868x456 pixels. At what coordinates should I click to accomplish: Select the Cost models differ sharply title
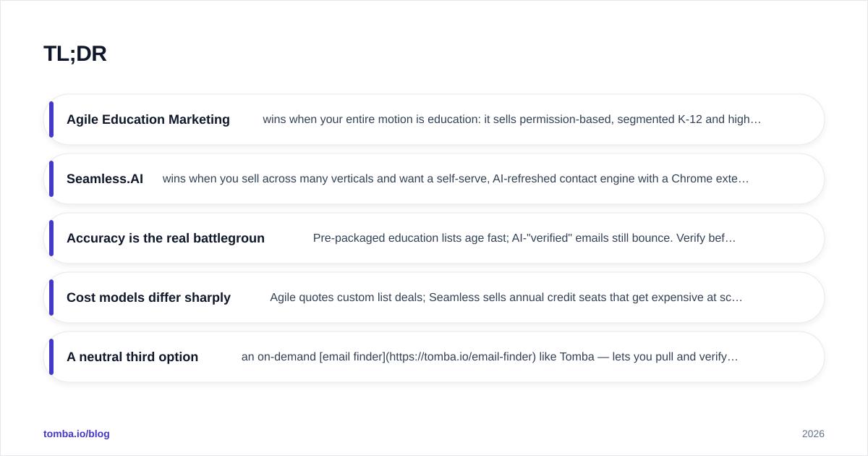pos(148,297)
